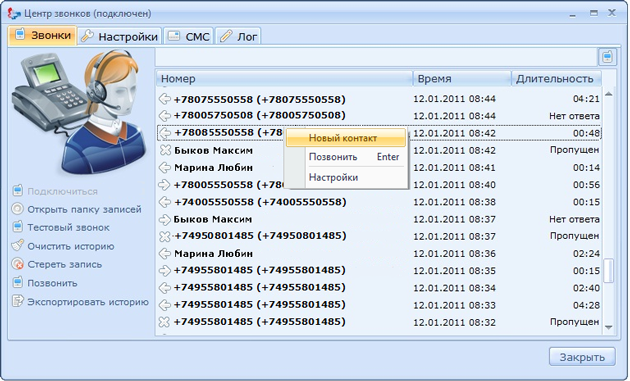Image resolution: width=630 pixels, height=381 pixels.
Task: Click incoming arrow icon of 08:34 row
Action: click(165, 288)
